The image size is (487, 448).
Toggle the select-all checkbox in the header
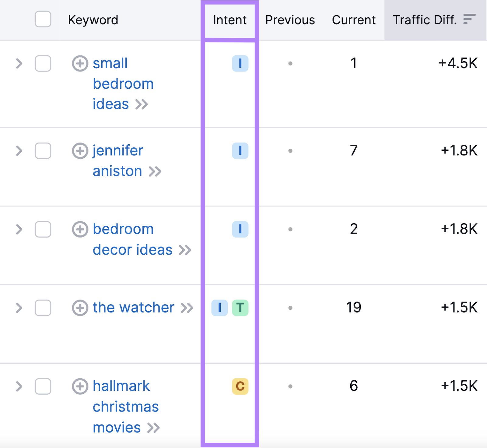(43, 19)
